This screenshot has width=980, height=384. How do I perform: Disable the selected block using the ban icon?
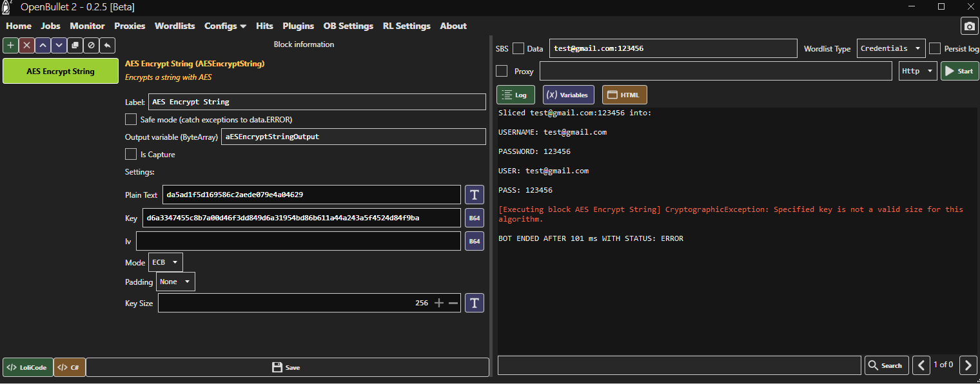(x=91, y=45)
